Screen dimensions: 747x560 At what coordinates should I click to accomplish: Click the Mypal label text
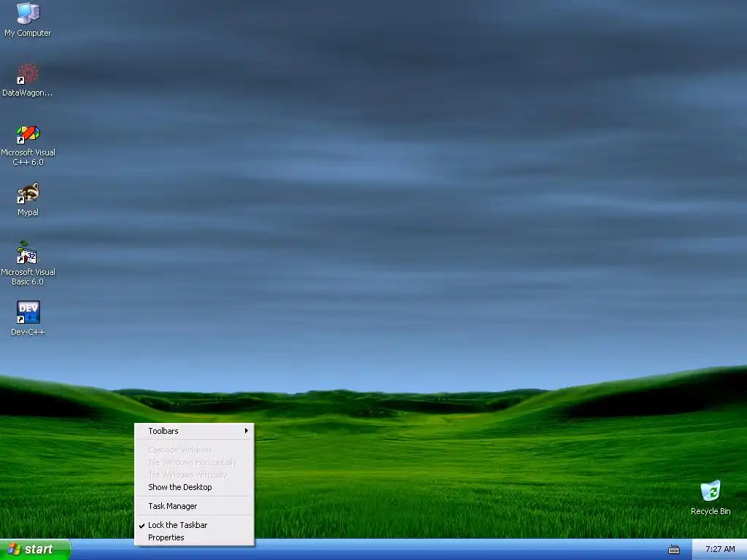28,212
